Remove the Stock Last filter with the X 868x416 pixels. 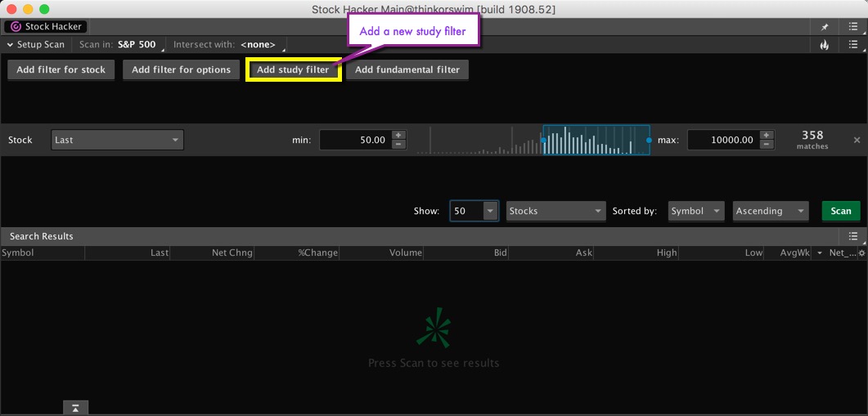click(x=857, y=141)
